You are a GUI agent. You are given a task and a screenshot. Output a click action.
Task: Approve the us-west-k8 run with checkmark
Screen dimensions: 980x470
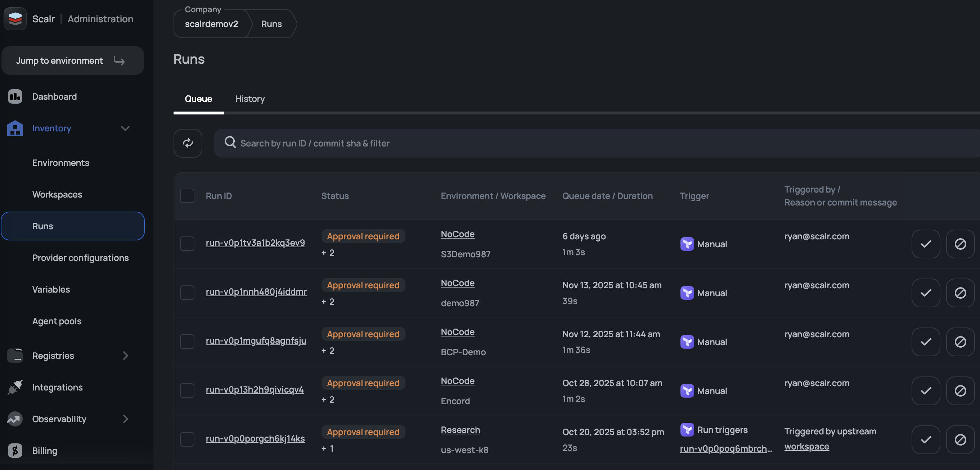[925, 439]
